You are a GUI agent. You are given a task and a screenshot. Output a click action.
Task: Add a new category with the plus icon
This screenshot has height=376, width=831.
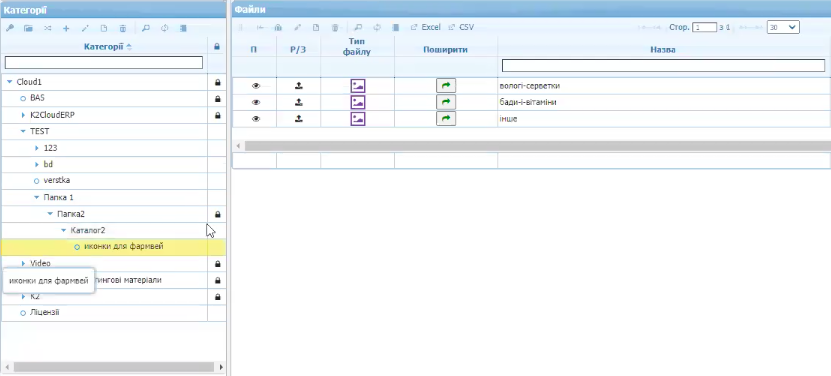[x=66, y=29]
